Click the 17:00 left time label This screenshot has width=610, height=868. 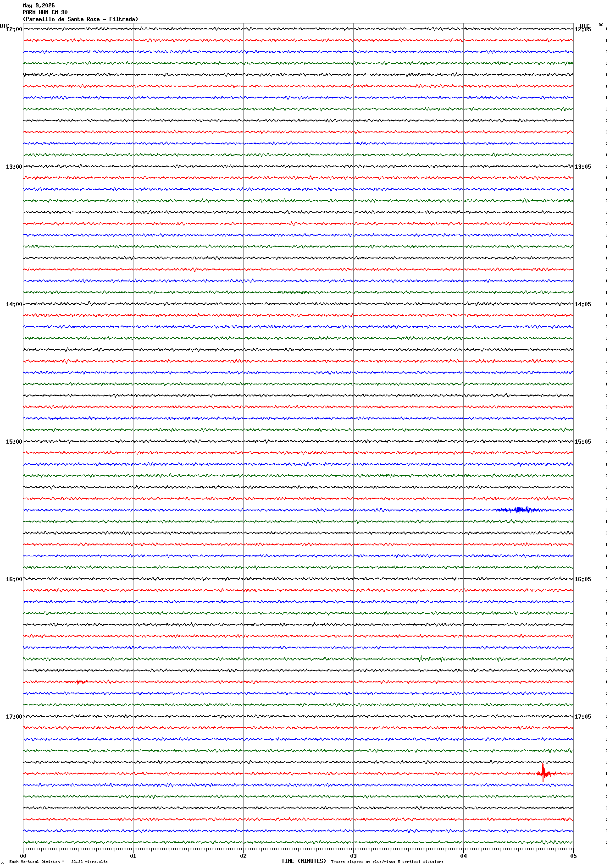[14, 717]
